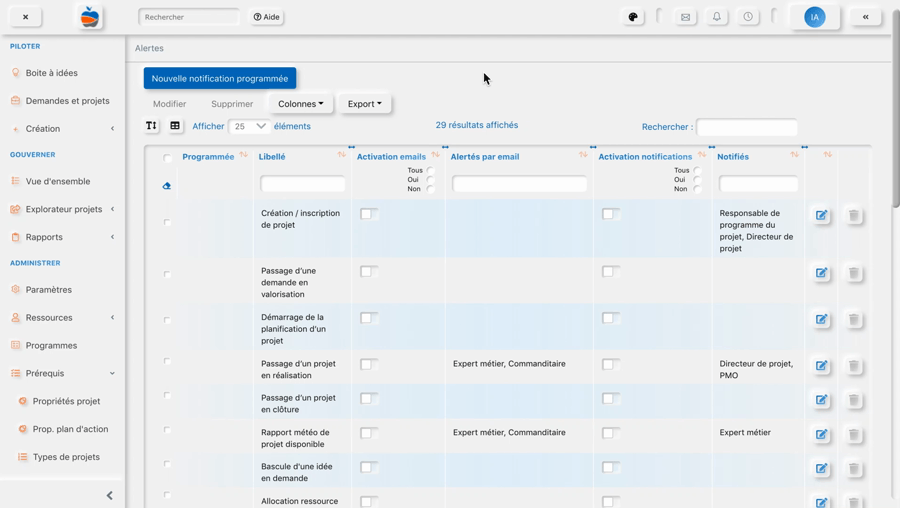The image size is (900, 508).
Task: Edit the Bascule d'une idée en demande row
Action: click(821, 468)
